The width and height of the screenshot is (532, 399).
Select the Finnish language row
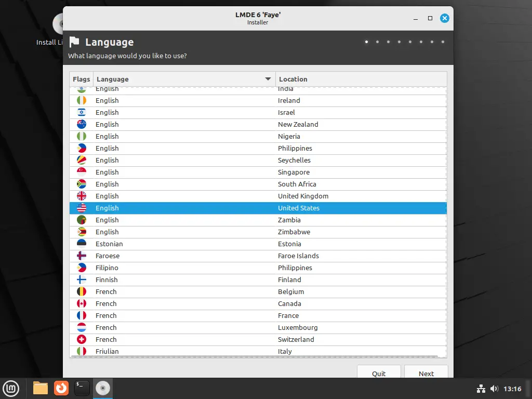point(258,280)
